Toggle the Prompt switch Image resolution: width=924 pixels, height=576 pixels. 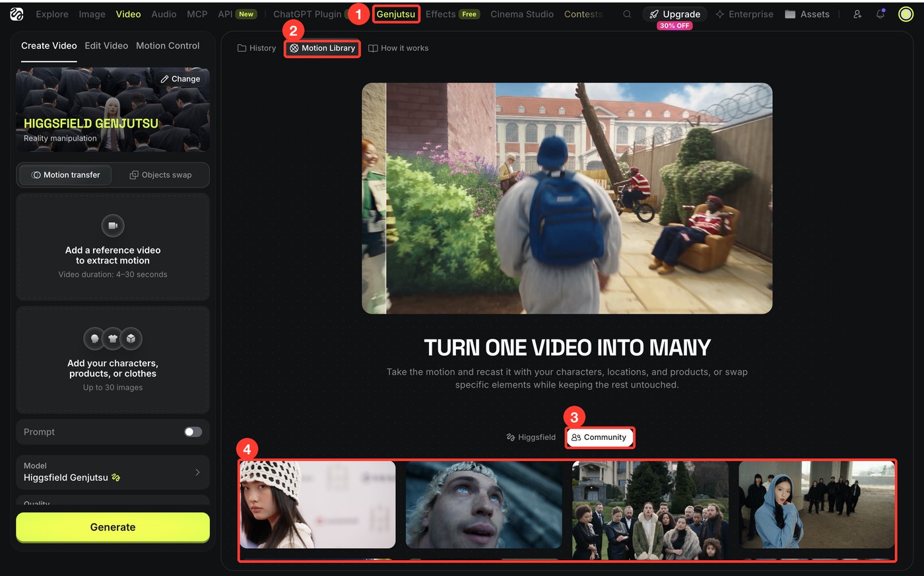click(x=193, y=432)
